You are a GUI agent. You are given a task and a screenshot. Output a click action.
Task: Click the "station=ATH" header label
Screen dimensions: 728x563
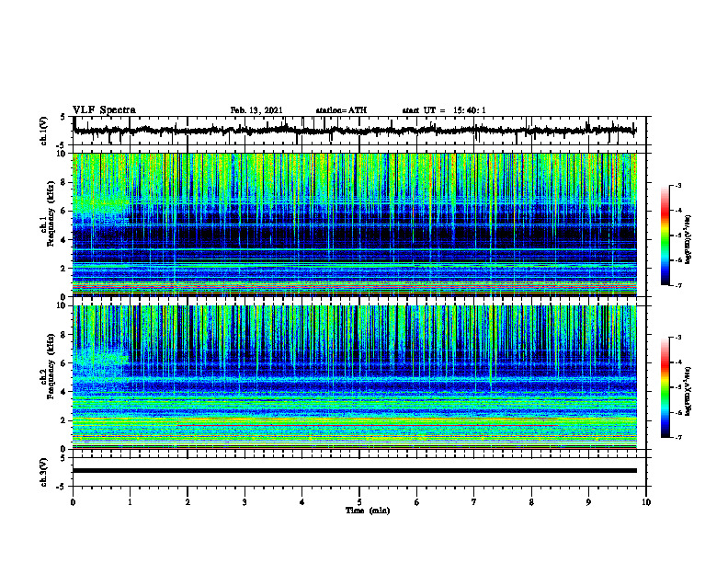click(341, 110)
